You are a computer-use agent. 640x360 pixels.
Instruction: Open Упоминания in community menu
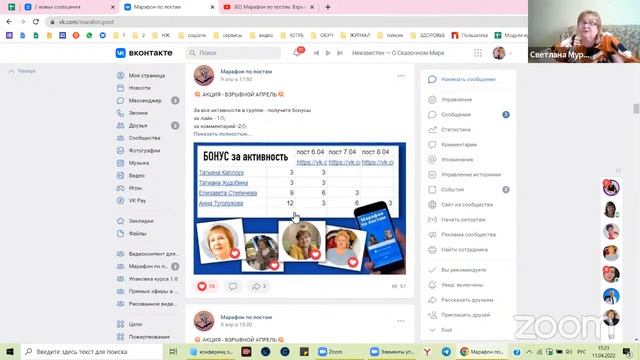pos(457,160)
